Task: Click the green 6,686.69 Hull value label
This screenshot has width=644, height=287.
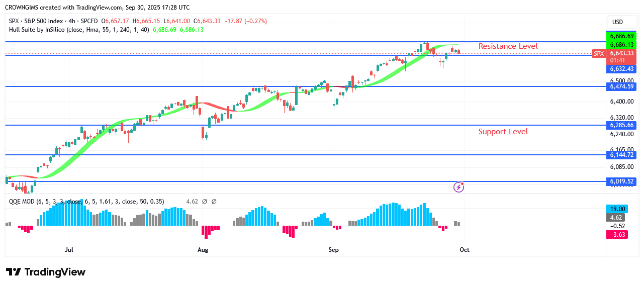Action: click(x=621, y=37)
